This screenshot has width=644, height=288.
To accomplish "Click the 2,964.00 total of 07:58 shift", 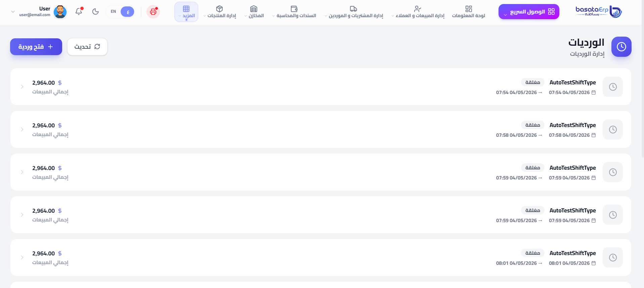I will pyautogui.click(x=43, y=125).
